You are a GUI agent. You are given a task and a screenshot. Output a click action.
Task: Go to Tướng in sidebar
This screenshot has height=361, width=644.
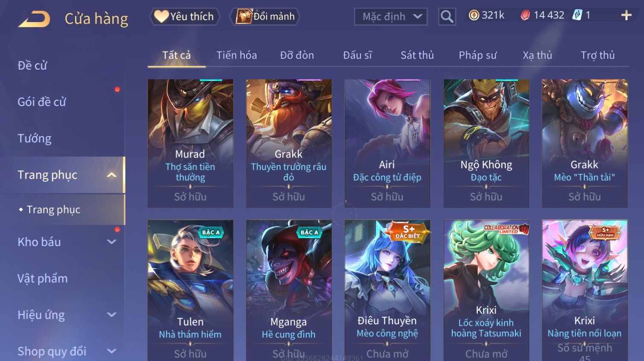35,138
